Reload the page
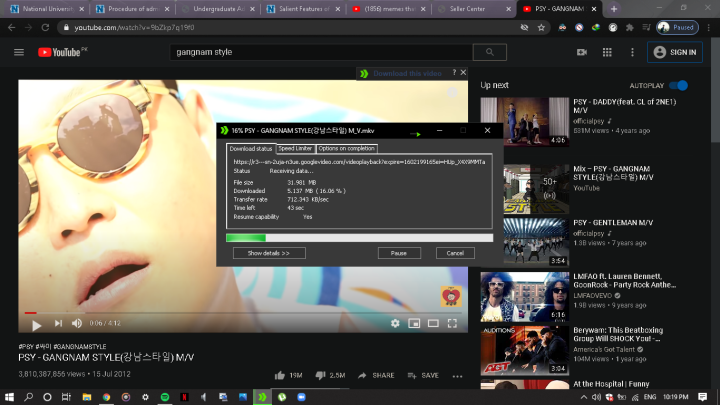 (x=45, y=28)
